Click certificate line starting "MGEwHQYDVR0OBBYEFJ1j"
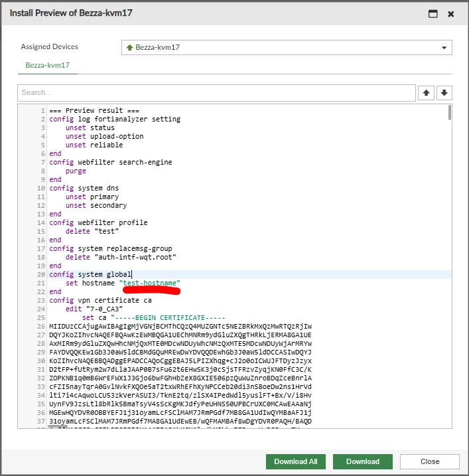This screenshot has width=469, height=476. point(180,412)
